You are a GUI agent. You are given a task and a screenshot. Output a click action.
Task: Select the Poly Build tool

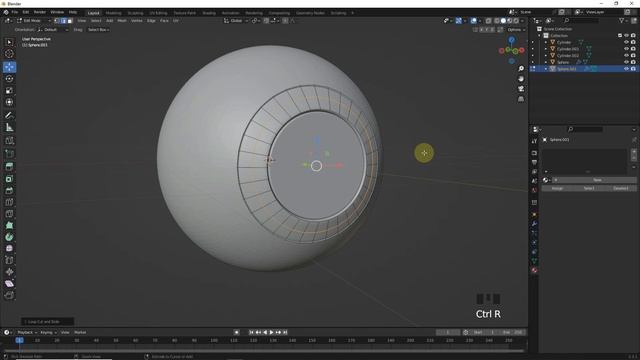(9, 225)
